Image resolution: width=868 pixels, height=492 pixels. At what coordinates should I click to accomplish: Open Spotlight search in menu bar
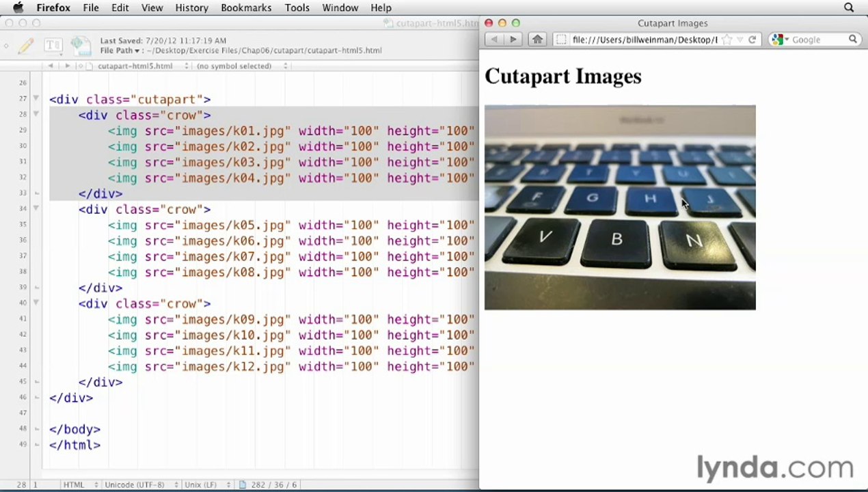click(849, 8)
